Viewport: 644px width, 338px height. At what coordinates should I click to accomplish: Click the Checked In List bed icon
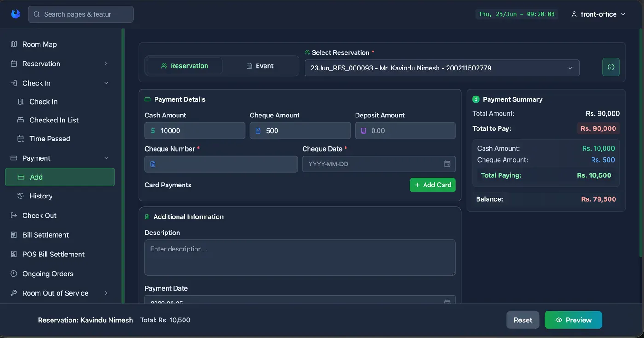pyautogui.click(x=21, y=120)
